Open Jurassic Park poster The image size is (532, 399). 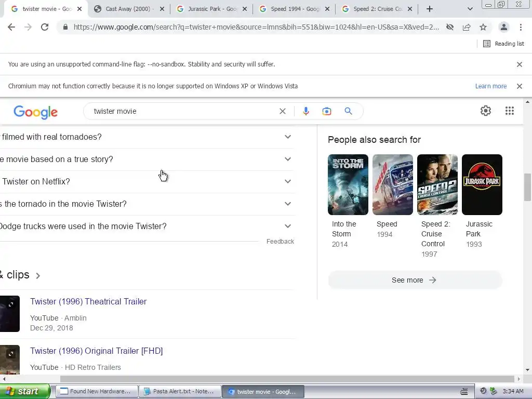point(482,184)
